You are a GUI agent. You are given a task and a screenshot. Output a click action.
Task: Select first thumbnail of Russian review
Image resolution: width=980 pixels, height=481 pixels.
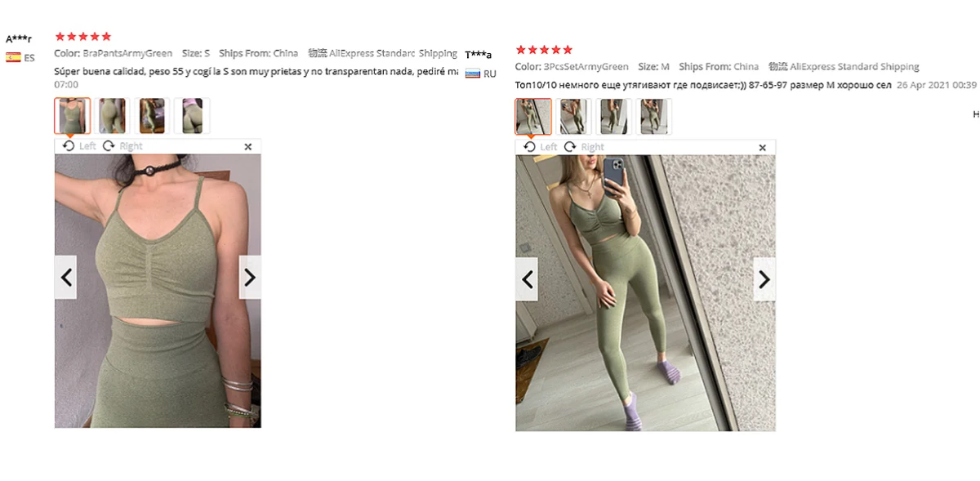pos(533,117)
